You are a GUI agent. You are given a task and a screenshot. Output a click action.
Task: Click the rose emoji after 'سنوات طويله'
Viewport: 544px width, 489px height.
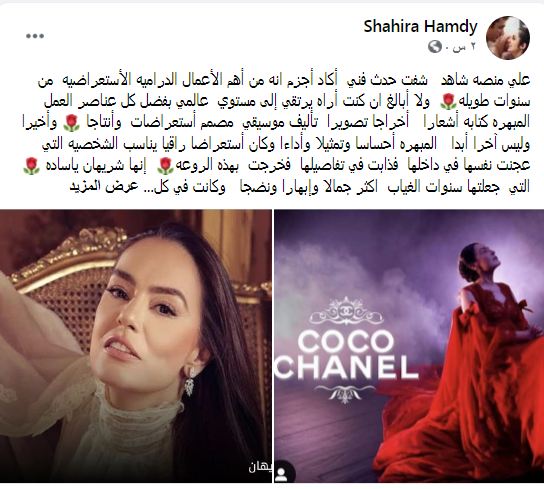click(x=448, y=102)
